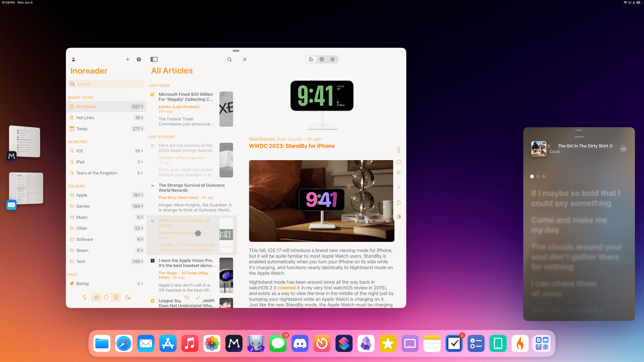The width and height of the screenshot is (644, 362).
Task: Refresh feeds with sync icon
Action: click(x=85, y=297)
